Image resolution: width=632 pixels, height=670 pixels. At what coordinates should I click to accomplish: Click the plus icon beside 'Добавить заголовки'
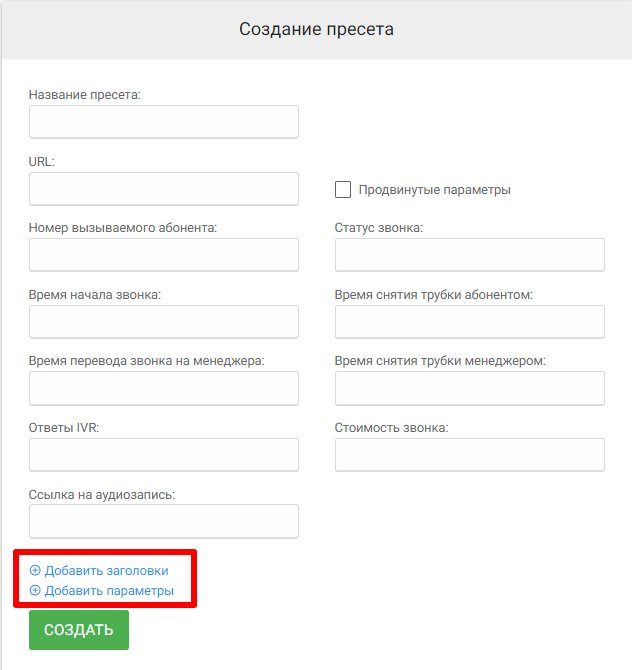(x=35, y=571)
